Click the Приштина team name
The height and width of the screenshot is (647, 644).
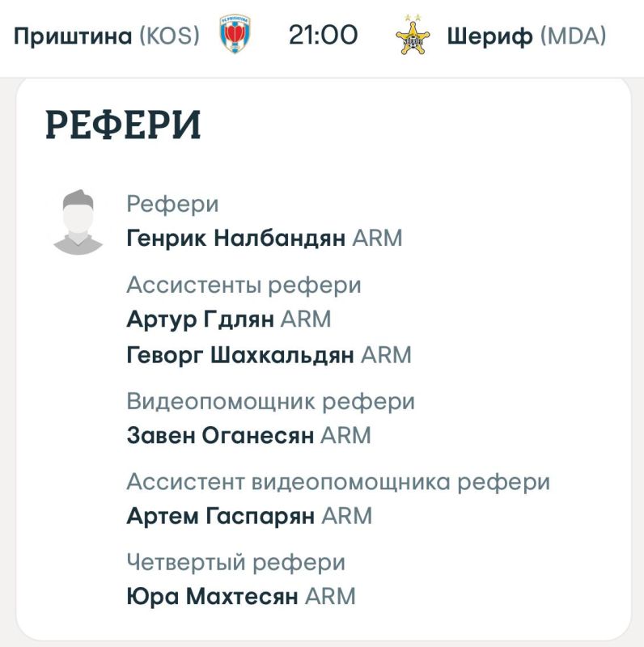[x=73, y=36]
